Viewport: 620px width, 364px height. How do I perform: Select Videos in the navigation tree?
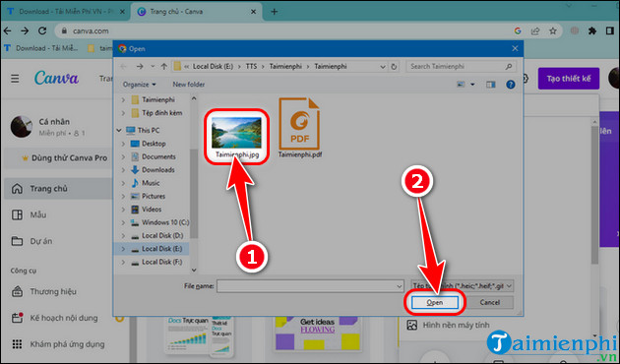[152, 210]
